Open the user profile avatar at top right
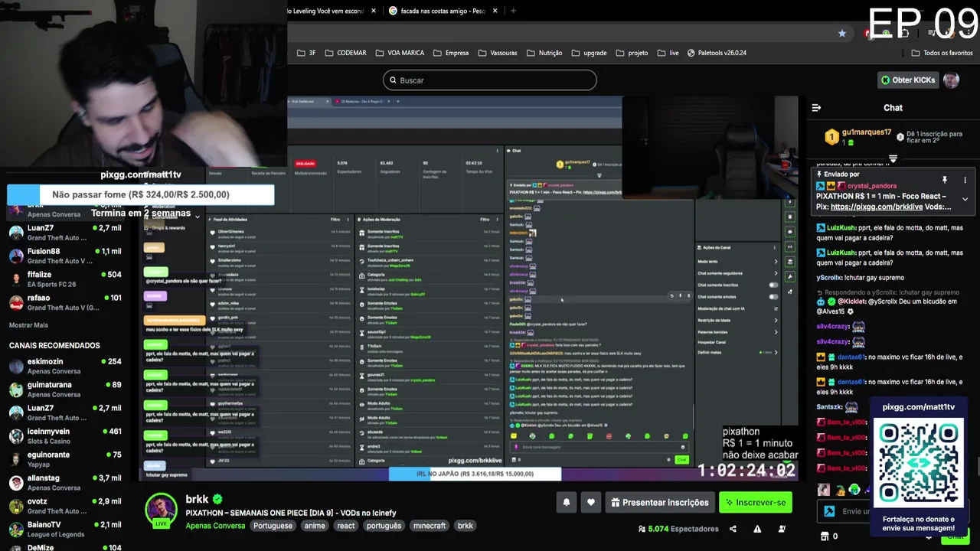980x551 pixels. pyautogui.click(x=951, y=80)
